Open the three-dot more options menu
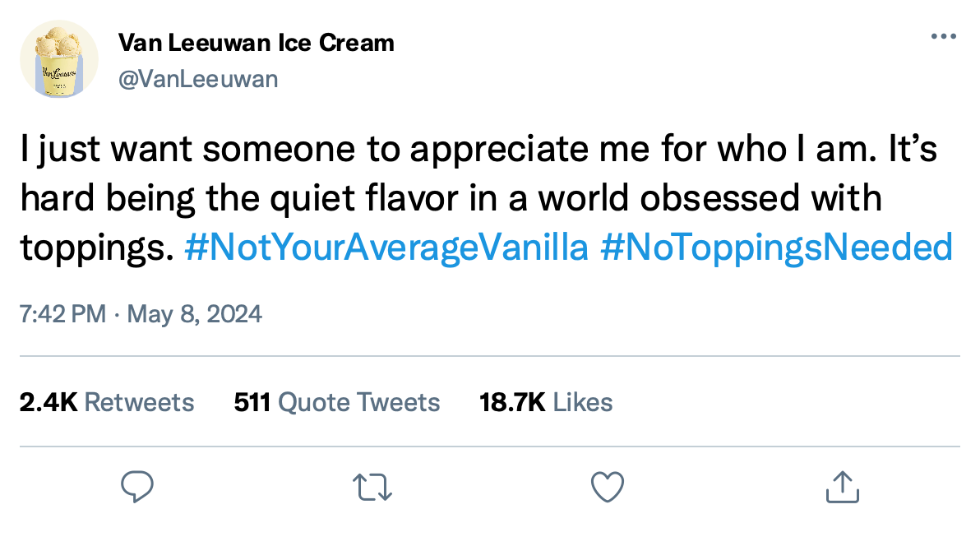The width and height of the screenshot is (980, 546). pos(943,37)
